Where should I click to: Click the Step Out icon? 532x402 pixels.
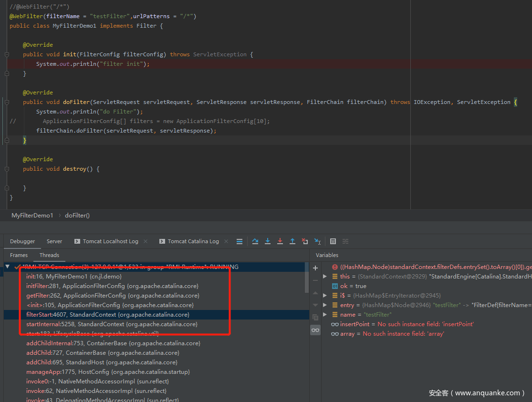[x=292, y=241]
